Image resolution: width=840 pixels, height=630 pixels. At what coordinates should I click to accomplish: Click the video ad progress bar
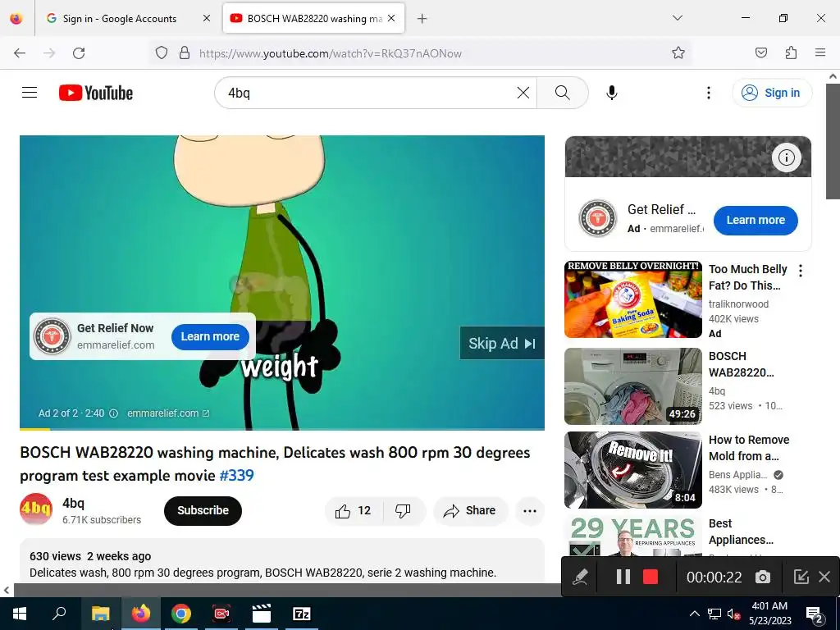[282, 428]
